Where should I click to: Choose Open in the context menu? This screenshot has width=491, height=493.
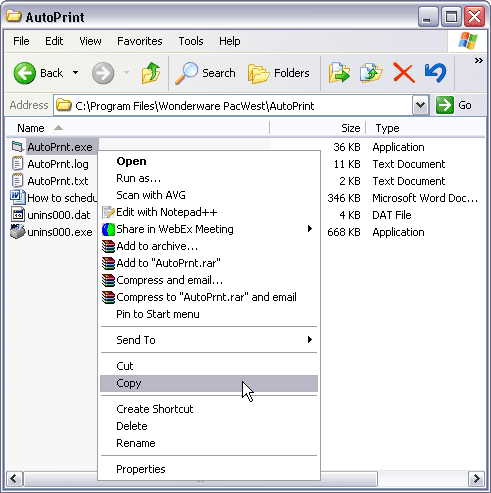(x=209, y=161)
